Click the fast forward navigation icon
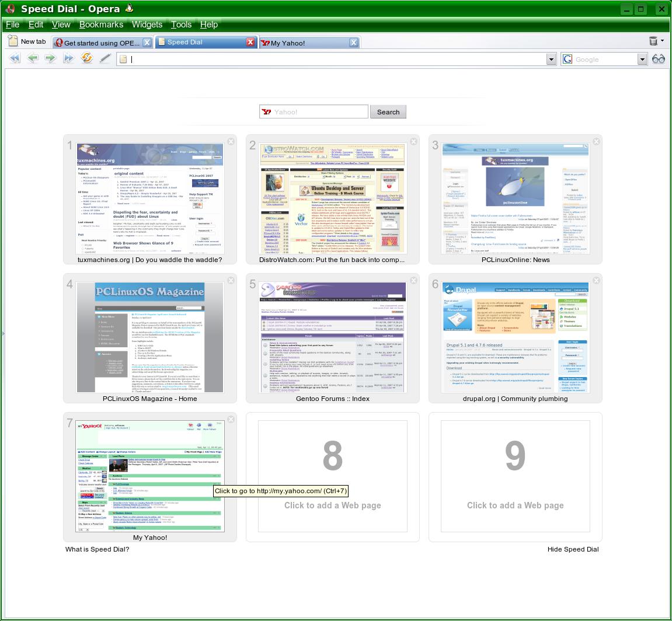Viewport: 672px width, 621px height. tap(68, 58)
